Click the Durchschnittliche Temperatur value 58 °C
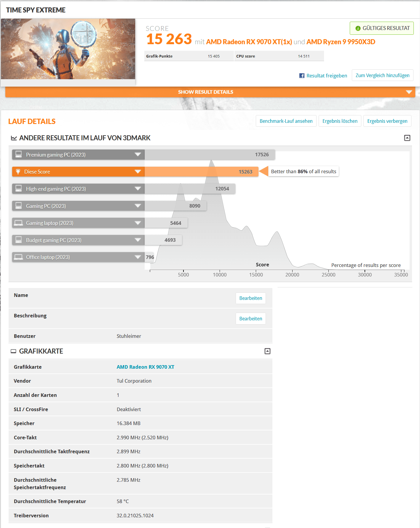 123,501
